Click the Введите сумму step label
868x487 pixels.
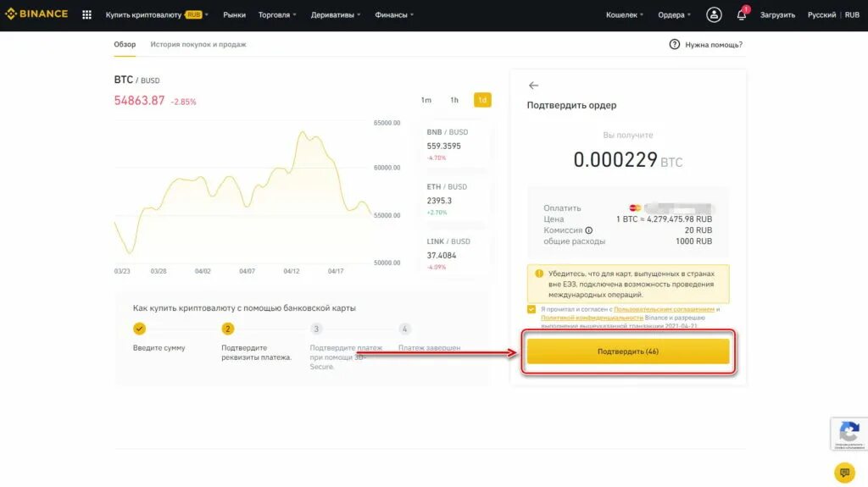click(x=159, y=348)
